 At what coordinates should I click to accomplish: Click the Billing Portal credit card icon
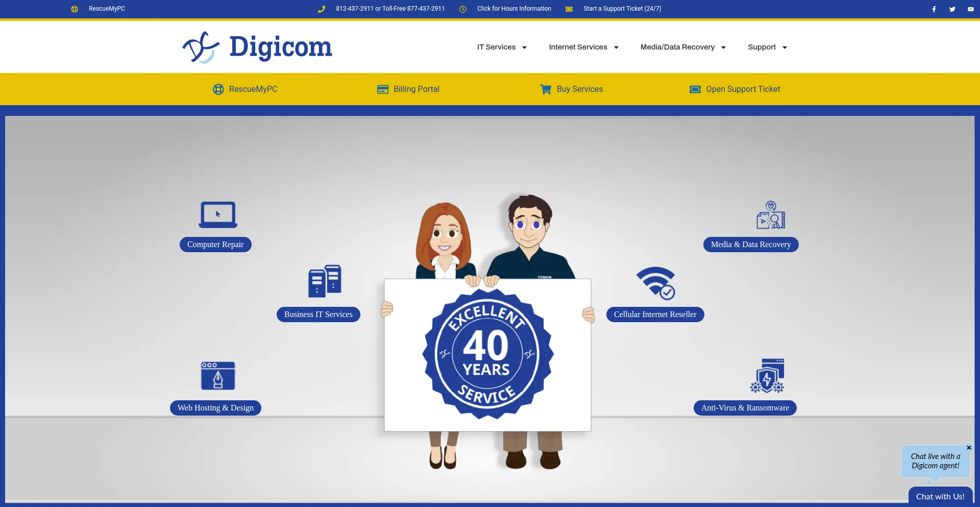click(383, 89)
